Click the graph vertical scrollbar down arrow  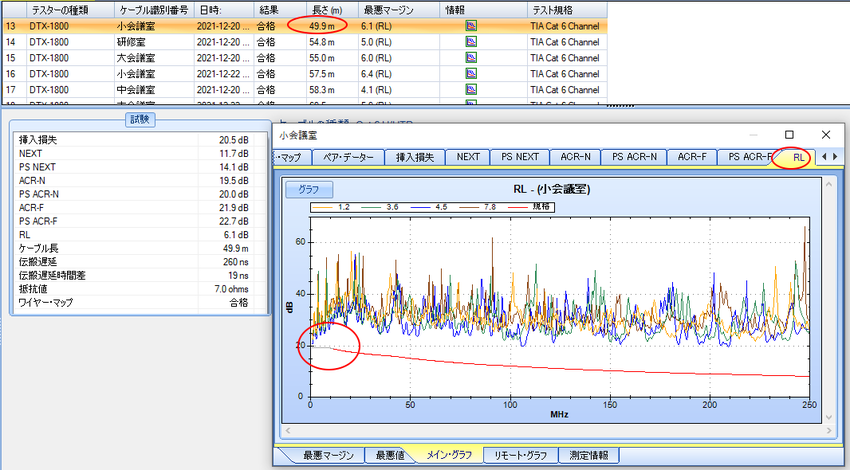[x=829, y=417]
